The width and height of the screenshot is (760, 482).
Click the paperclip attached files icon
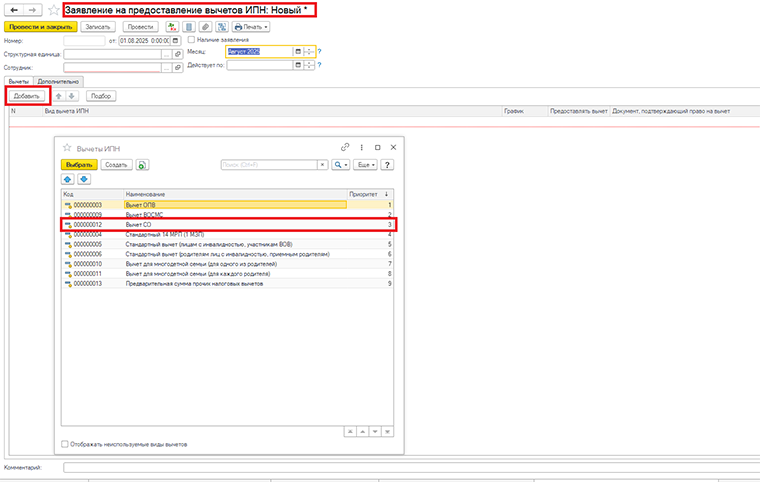tap(206, 27)
